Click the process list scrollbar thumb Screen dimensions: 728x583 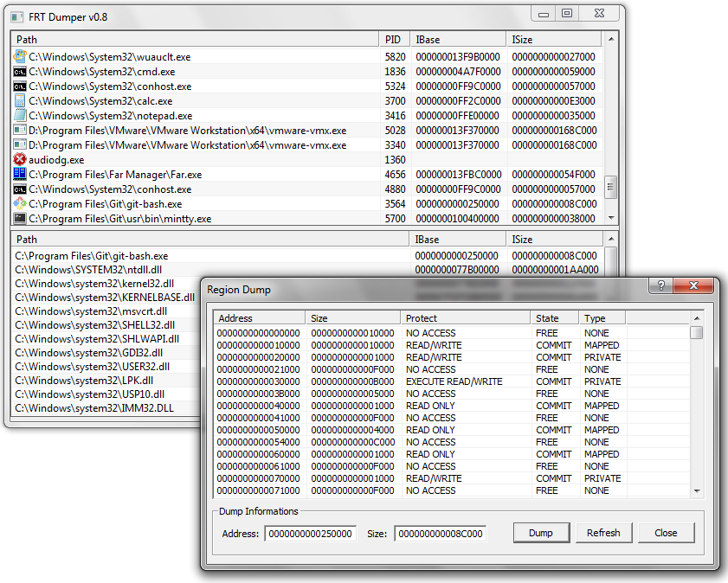coord(611,188)
